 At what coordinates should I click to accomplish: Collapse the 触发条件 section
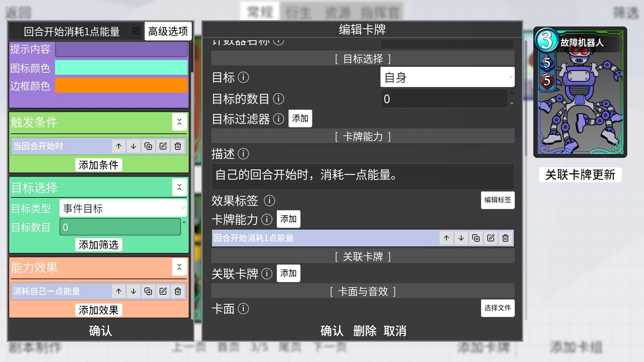[179, 122]
